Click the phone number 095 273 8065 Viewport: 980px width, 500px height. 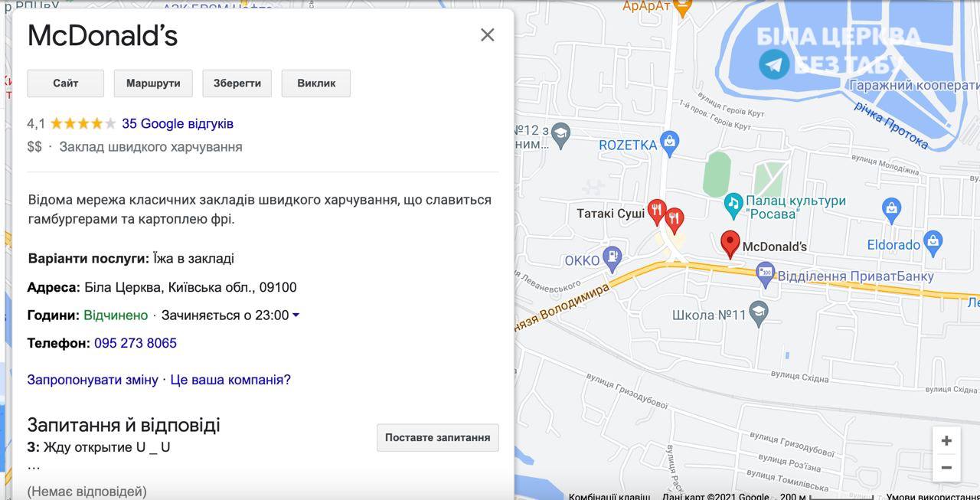coord(136,343)
